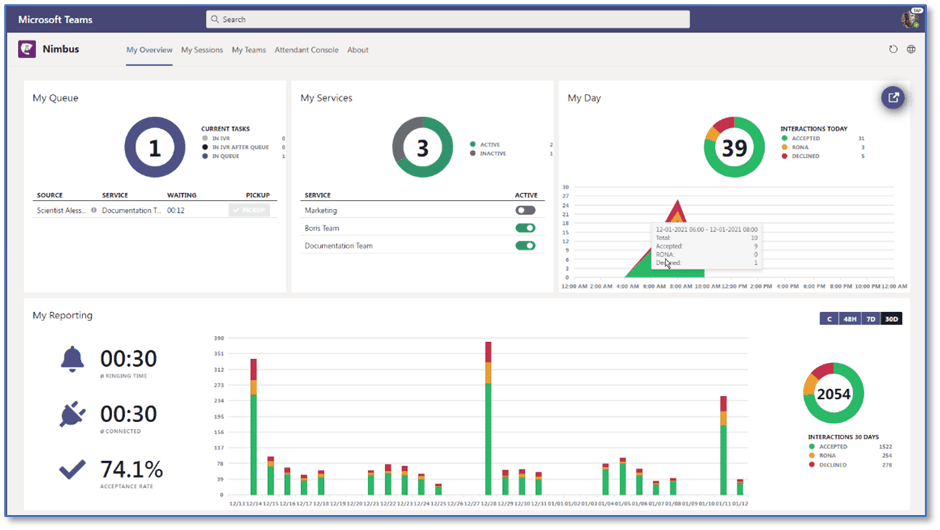The width and height of the screenshot is (940, 530).
Task: Click In IVR After Queue legend dot
Action: [x=205, y=147]
